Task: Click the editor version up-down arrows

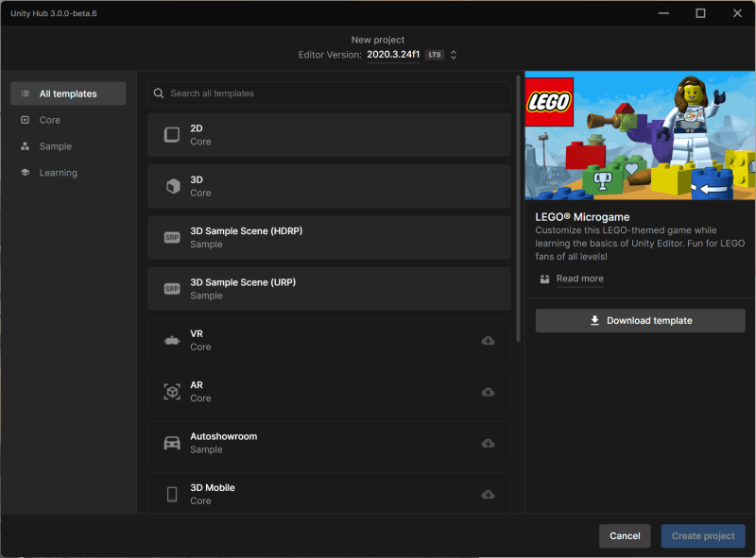Action: [454, 55]
